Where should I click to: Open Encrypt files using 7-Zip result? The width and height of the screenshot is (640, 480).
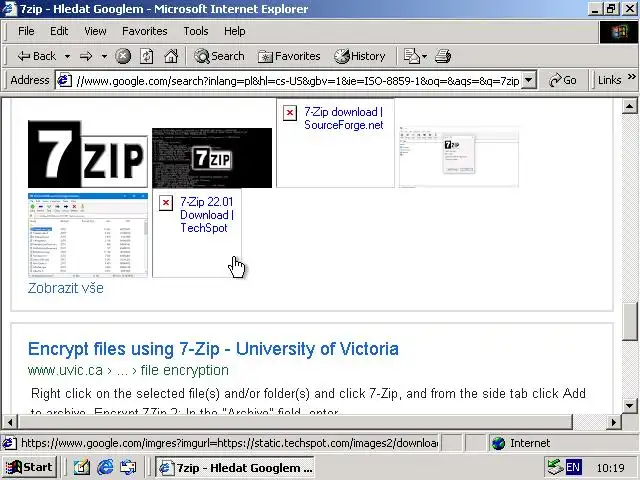tap(213, 349)
